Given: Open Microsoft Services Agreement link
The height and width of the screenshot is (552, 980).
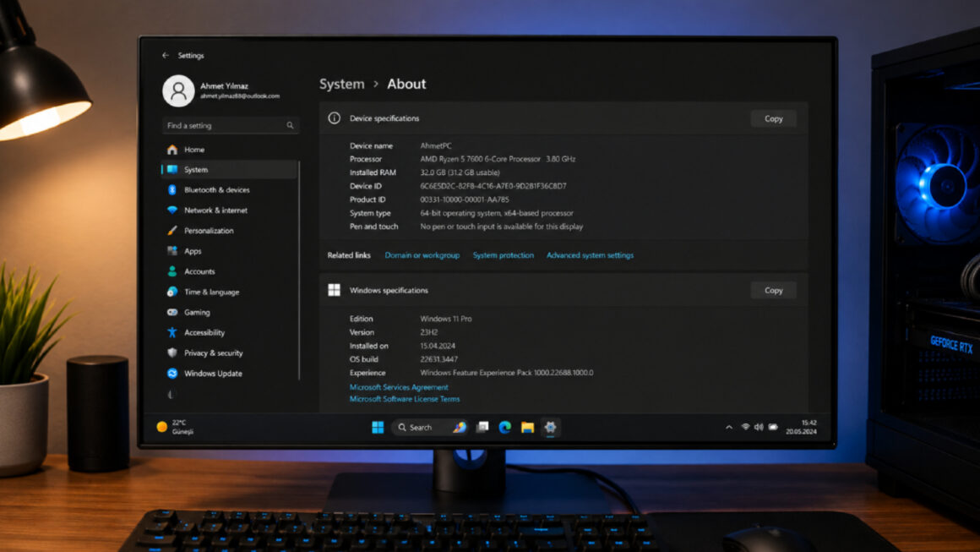Looking at the screenshot, I should click(x=399, y=387).
